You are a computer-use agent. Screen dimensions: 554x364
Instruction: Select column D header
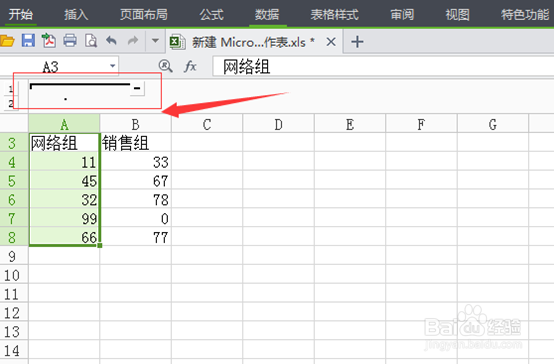(278, 124)
